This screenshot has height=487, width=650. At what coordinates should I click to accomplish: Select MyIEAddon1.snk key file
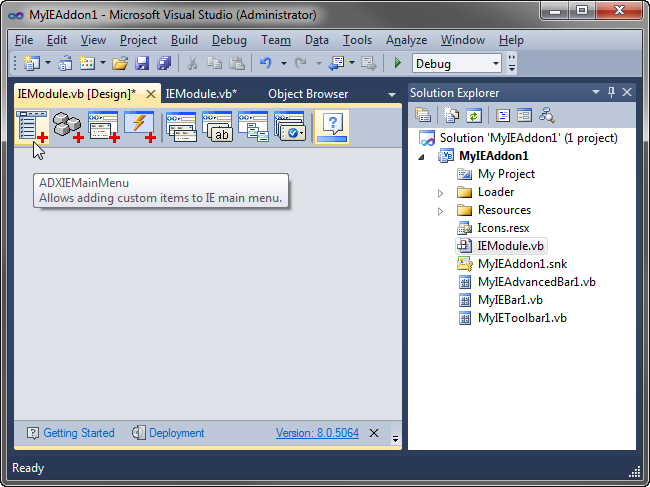coord(522,264)
